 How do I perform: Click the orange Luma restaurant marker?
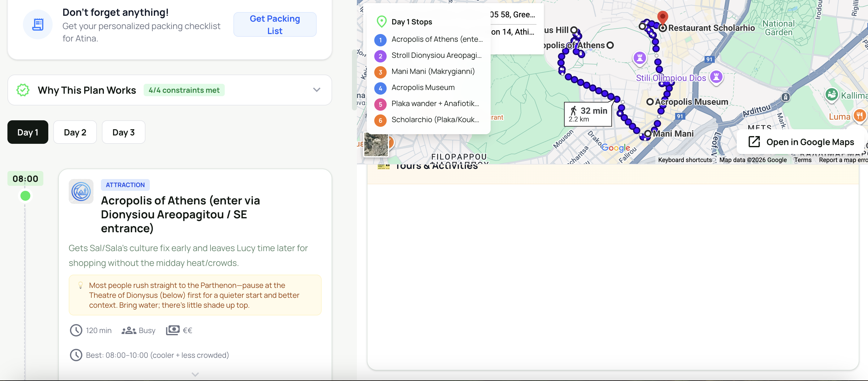click(x=859, y=116)
